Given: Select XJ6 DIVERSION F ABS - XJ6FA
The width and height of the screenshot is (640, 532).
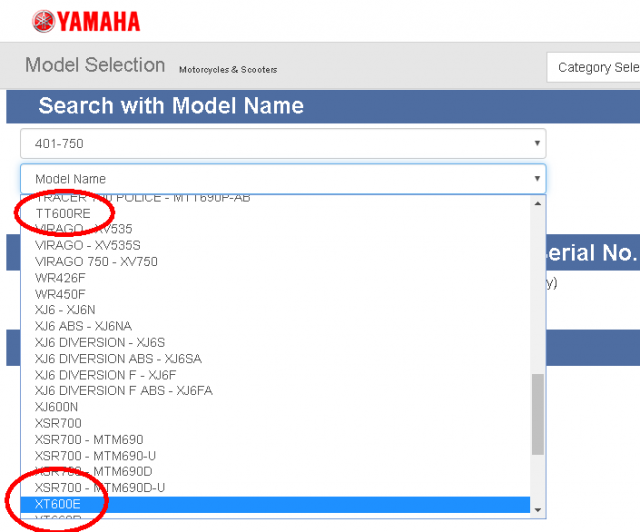Looking at the screenshot, I should (x=276, y=391).
